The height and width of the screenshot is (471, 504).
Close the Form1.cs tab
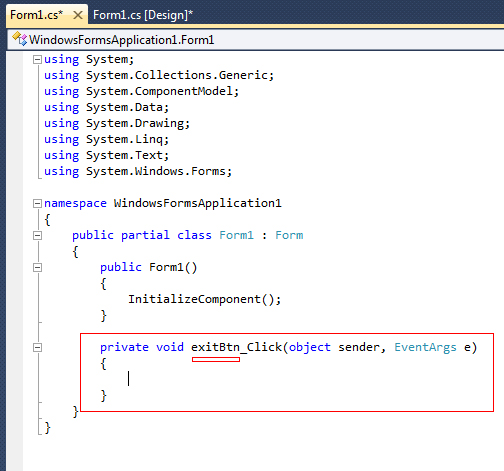[78, 15]
